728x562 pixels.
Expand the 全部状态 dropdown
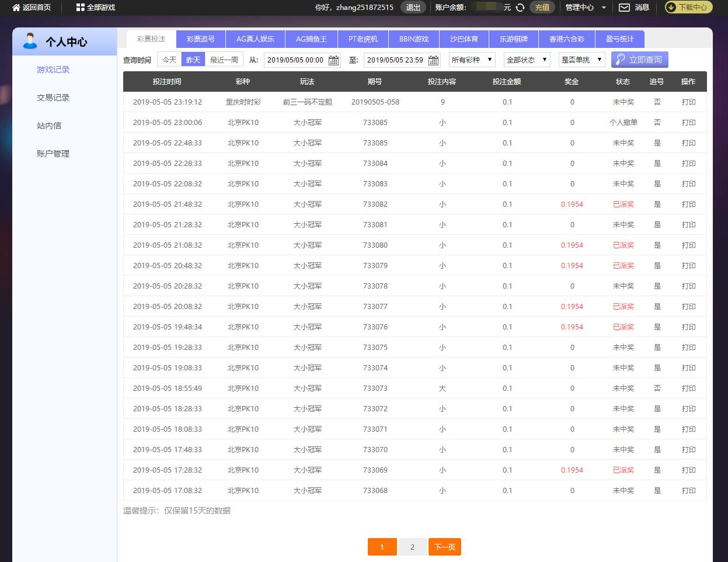527,60
